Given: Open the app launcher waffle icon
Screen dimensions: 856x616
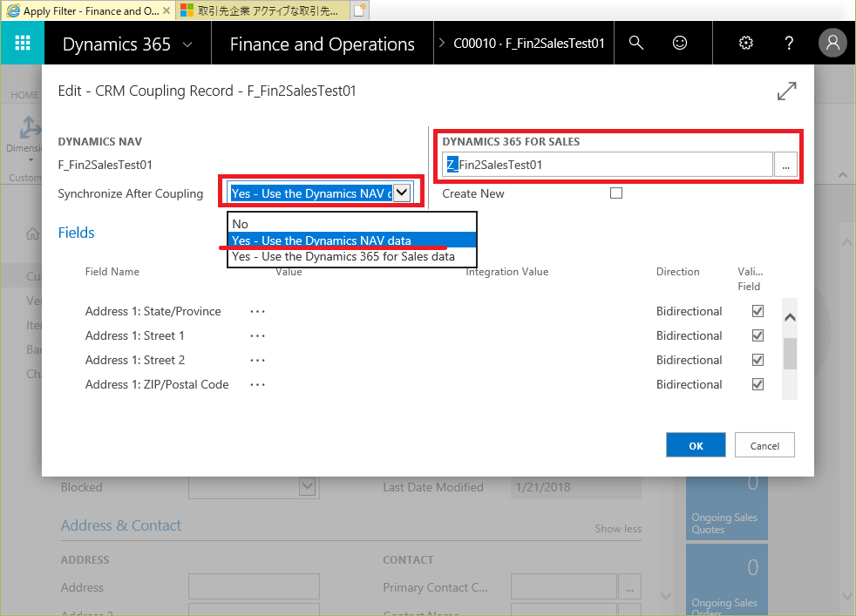Looking at the screenshot, I should click(23, 43).
